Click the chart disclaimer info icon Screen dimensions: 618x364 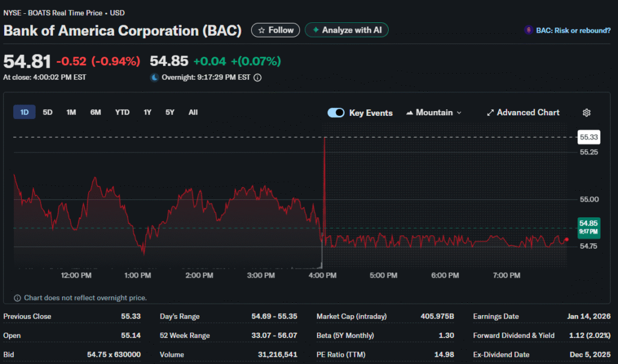point(18,298)
